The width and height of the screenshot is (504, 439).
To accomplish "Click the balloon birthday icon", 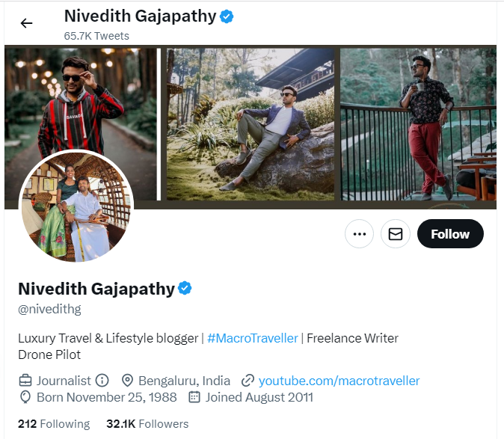I will tap(25, 397).
